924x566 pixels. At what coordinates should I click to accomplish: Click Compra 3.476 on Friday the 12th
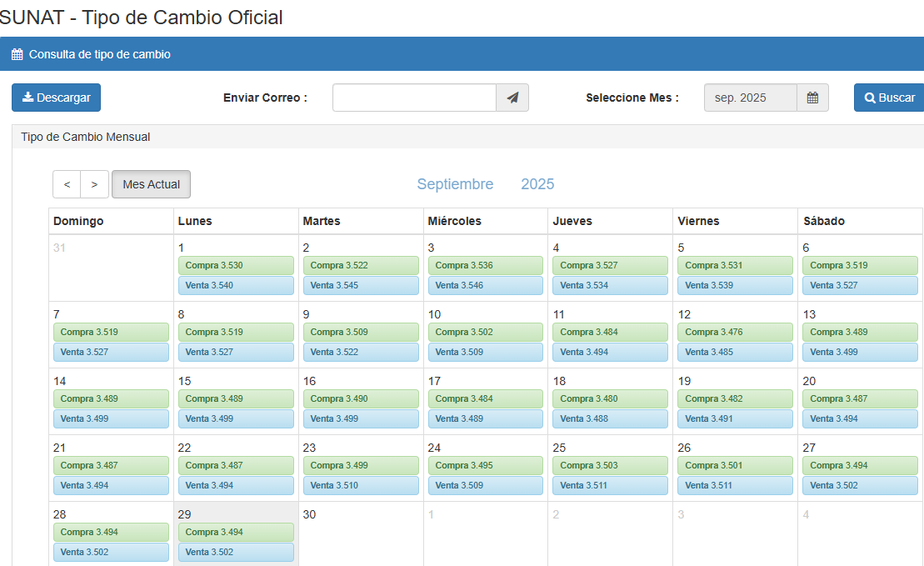[x=735, y=332]
